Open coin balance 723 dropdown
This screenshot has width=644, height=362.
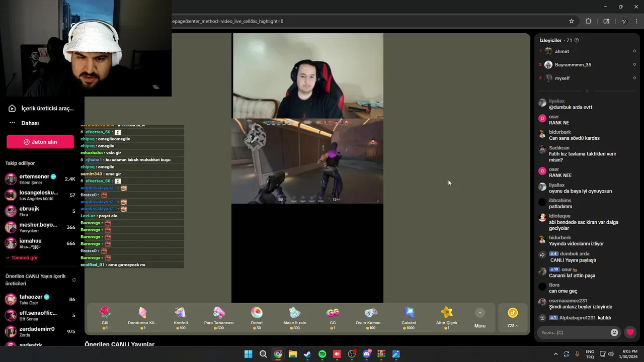click(x=513, y=318)
